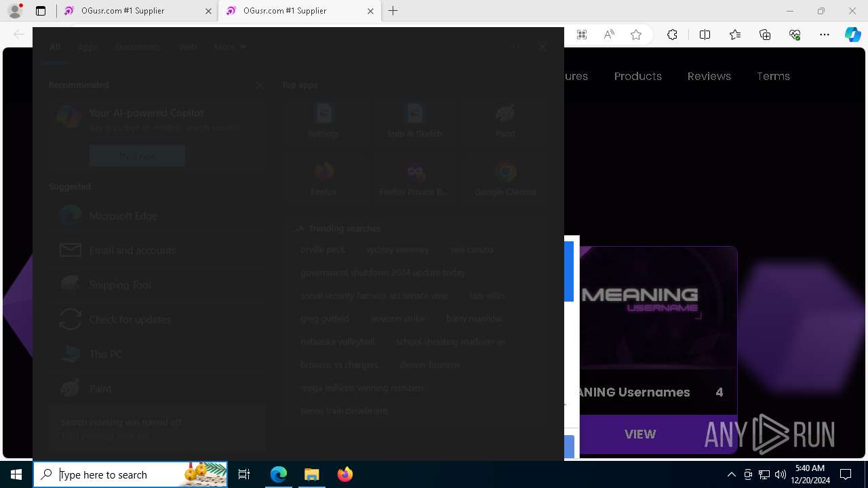
Task: Click the Try it now Copilot button
Action: point(137,156)
